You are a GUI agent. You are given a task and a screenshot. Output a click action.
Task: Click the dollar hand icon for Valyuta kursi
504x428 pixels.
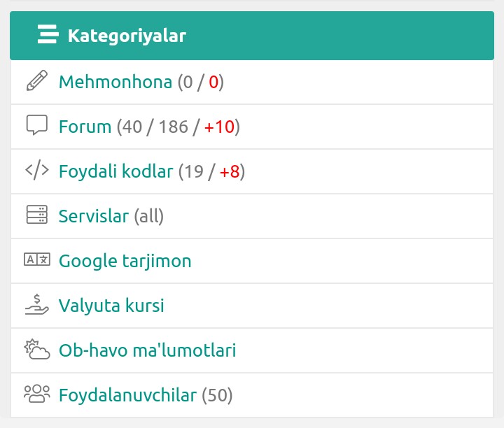pos(37,304)
